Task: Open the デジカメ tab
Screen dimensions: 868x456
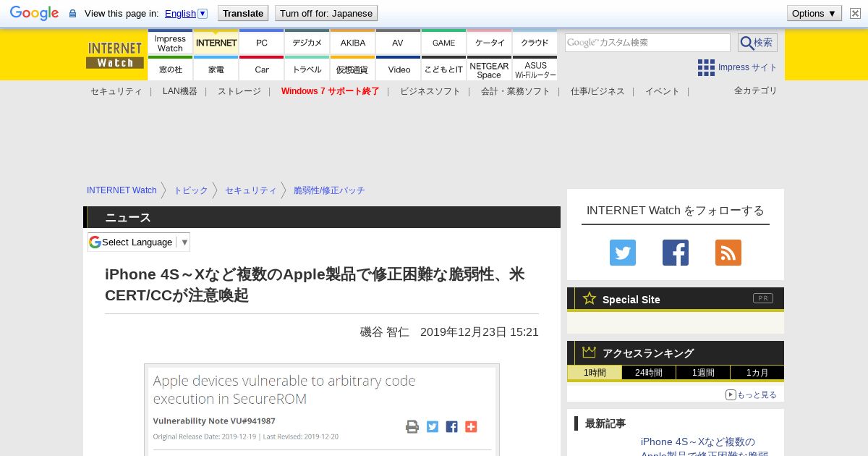Action: (307, 43)
